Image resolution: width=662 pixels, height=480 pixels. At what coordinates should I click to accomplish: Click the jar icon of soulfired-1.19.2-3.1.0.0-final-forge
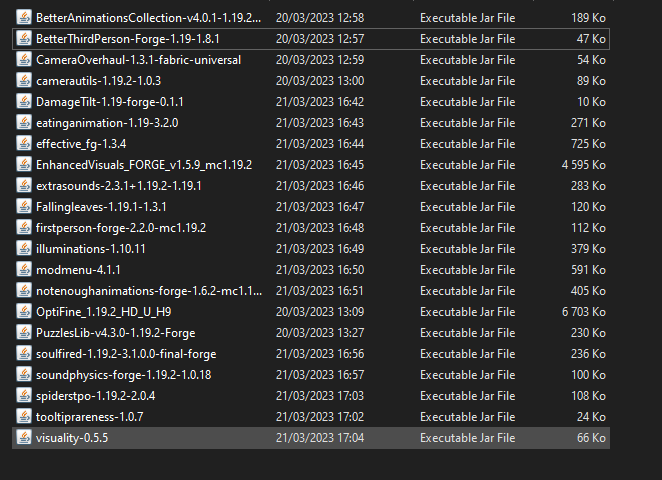[x=24, y=353]
